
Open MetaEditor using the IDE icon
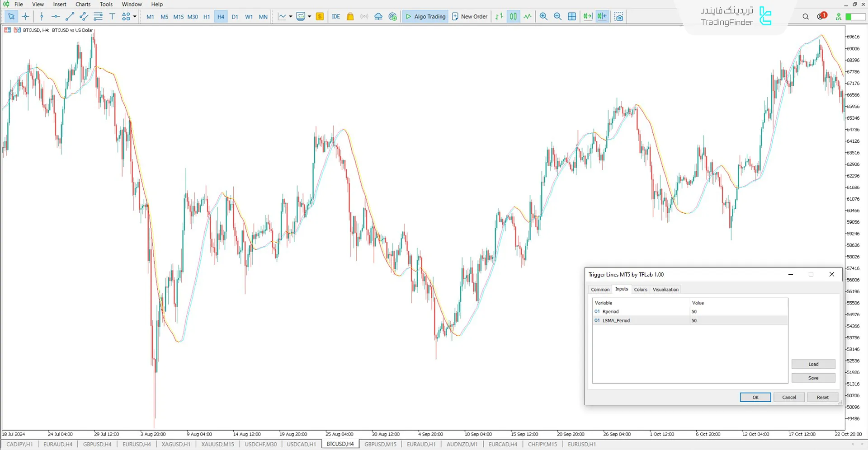tap(336, 16)
